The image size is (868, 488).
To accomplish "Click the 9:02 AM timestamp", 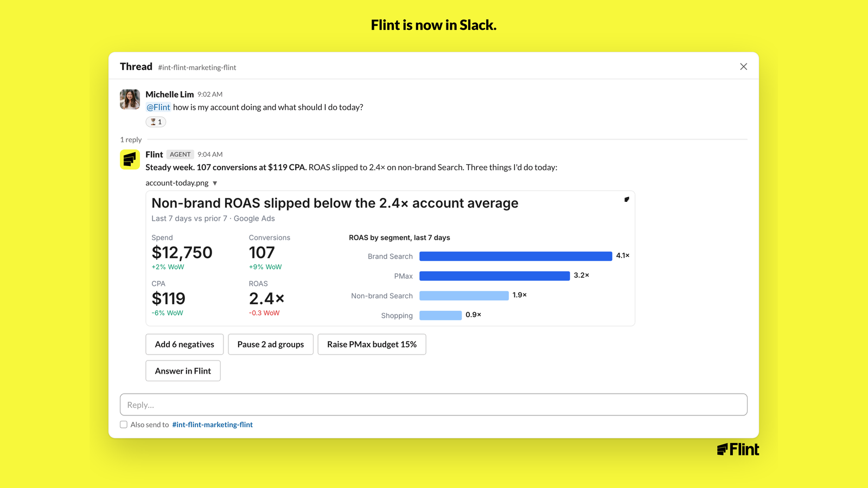I will (210, 94).
